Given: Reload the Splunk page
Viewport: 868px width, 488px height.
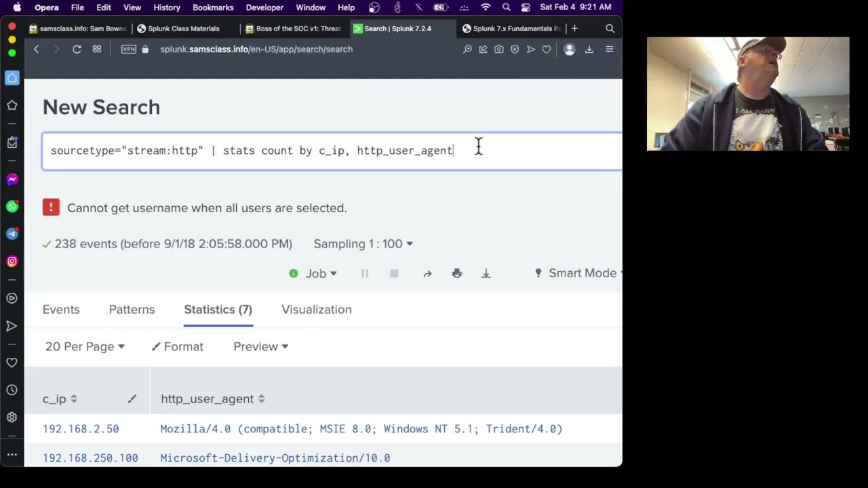Looking at the screenshot, I should click(77, 49).
